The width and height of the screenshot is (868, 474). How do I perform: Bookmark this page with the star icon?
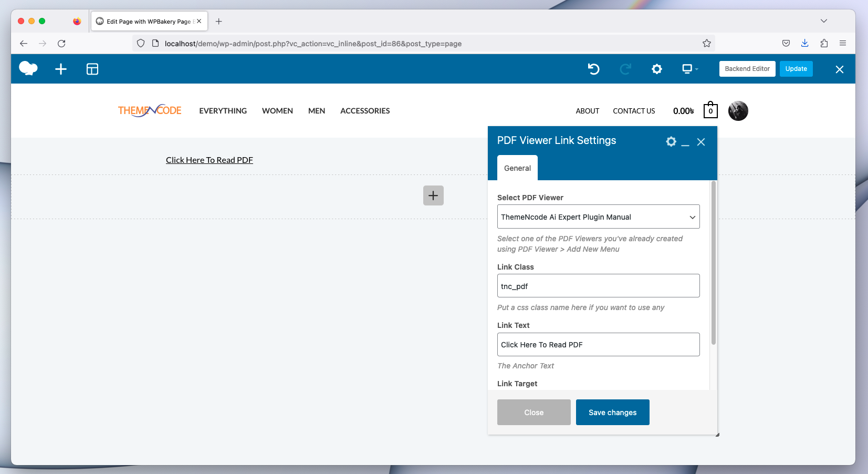coord(707,44)
